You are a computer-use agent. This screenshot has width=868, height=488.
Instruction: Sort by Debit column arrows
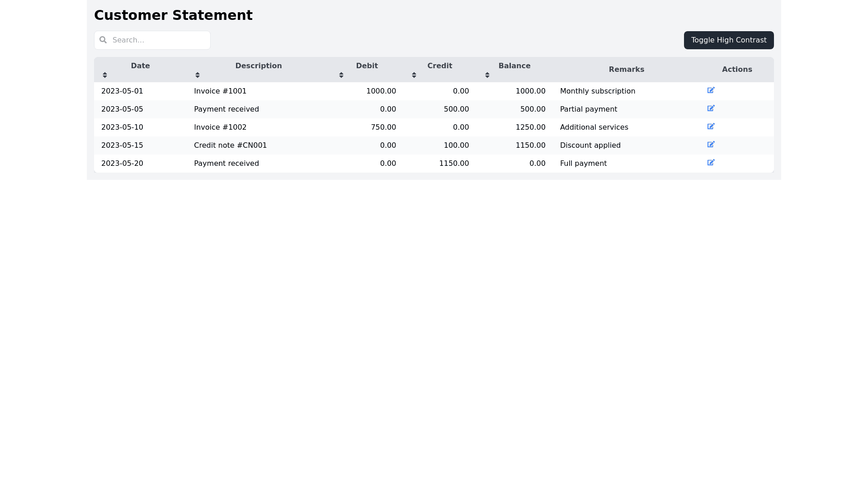[x=341, y=75]
